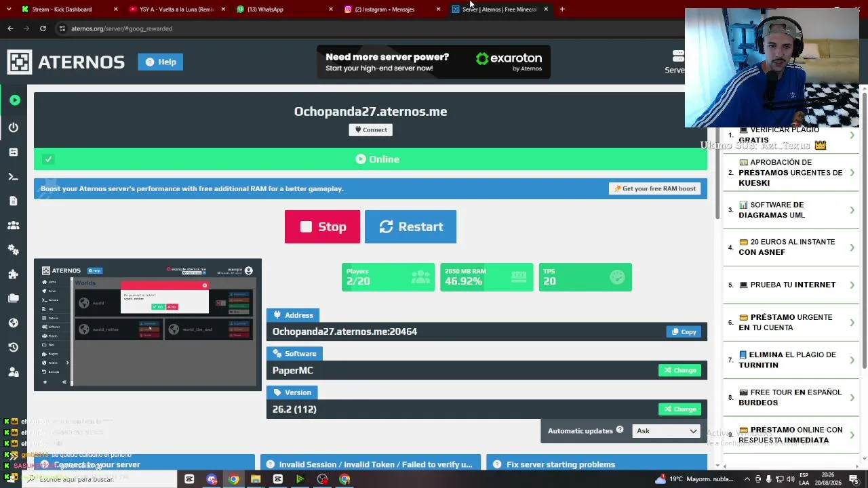Viewport: 868px width, 488px height.
Task: Open the Backups history icon in sidebar
Action: [14, 347]
